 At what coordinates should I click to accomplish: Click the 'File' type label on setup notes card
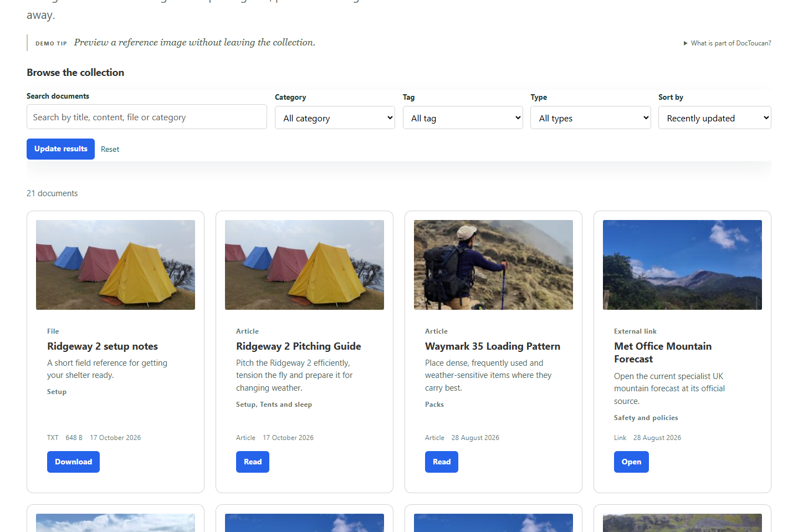53,331
